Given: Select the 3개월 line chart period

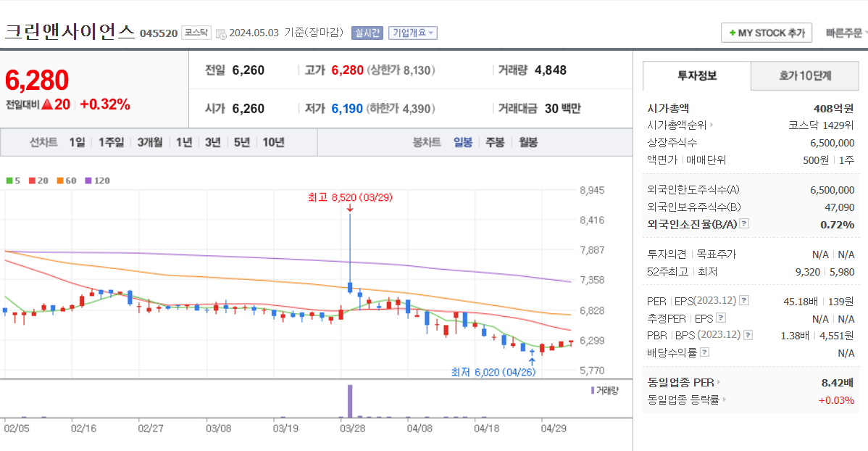Looking at the screenshot, I should pyautogui.click(x=150, y=142).
